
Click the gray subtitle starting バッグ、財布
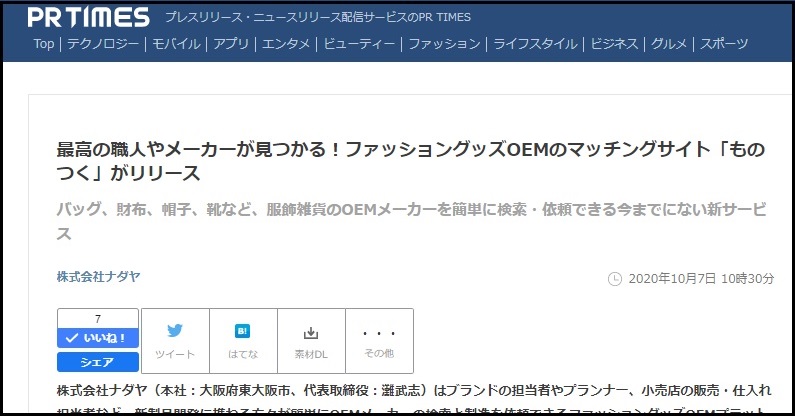tap(411, 222)
